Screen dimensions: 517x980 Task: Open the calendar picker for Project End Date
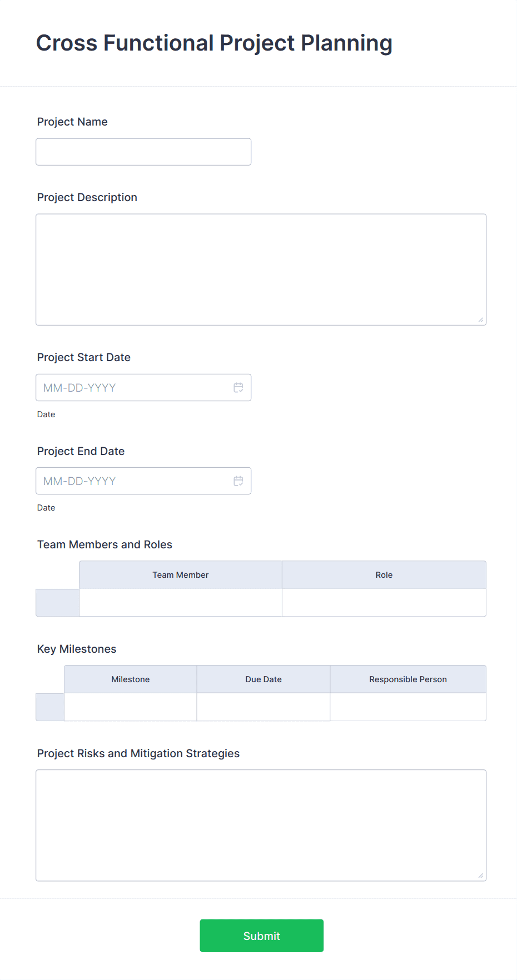point(238,481)
